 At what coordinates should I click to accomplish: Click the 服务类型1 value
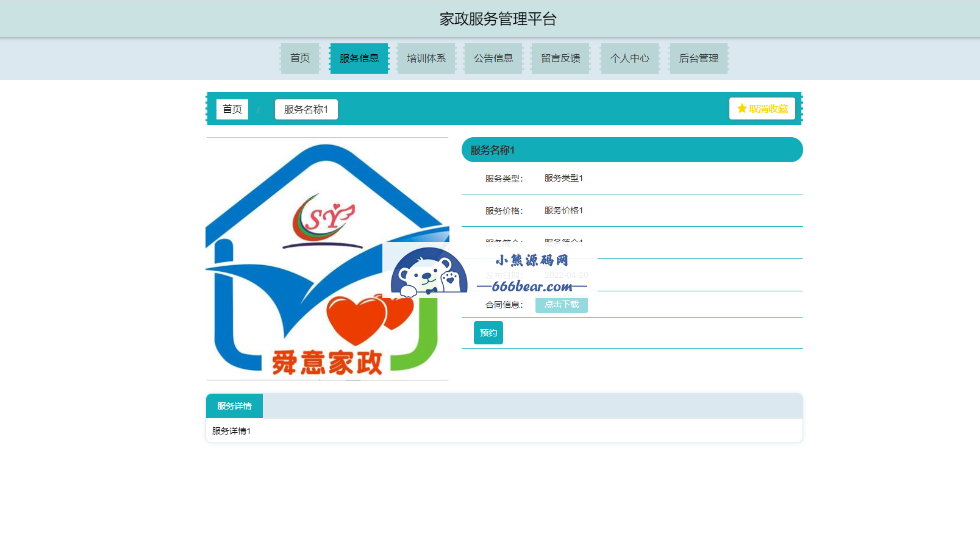click(563, 178)
